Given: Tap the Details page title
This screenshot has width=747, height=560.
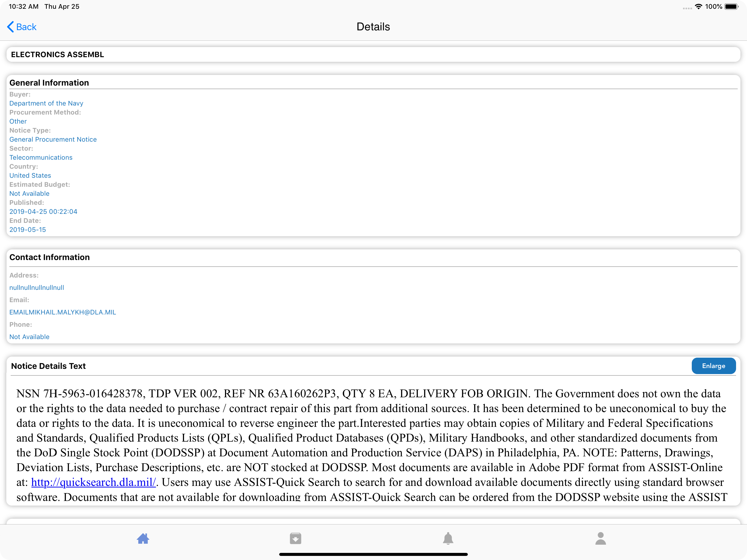Looking at the screenshot, I should coord(373,27).
